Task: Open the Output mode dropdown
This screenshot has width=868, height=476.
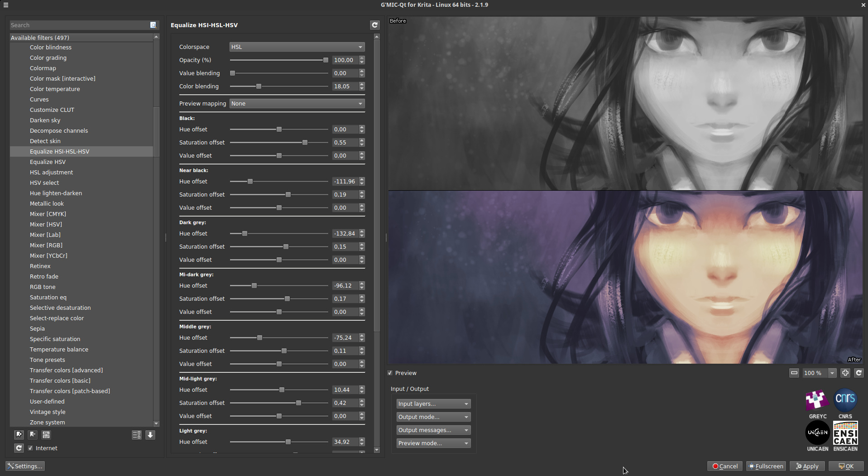Action: coord(433,417)
